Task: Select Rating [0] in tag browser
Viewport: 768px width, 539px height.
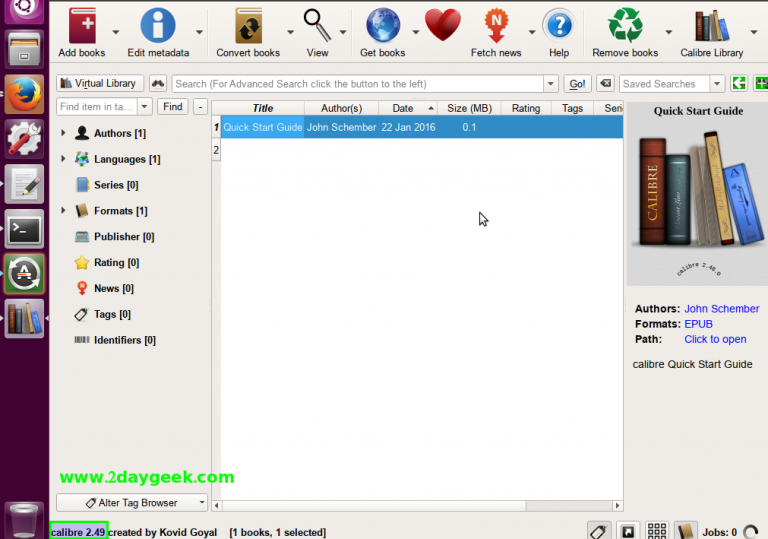Action: (x=116, y=263)
